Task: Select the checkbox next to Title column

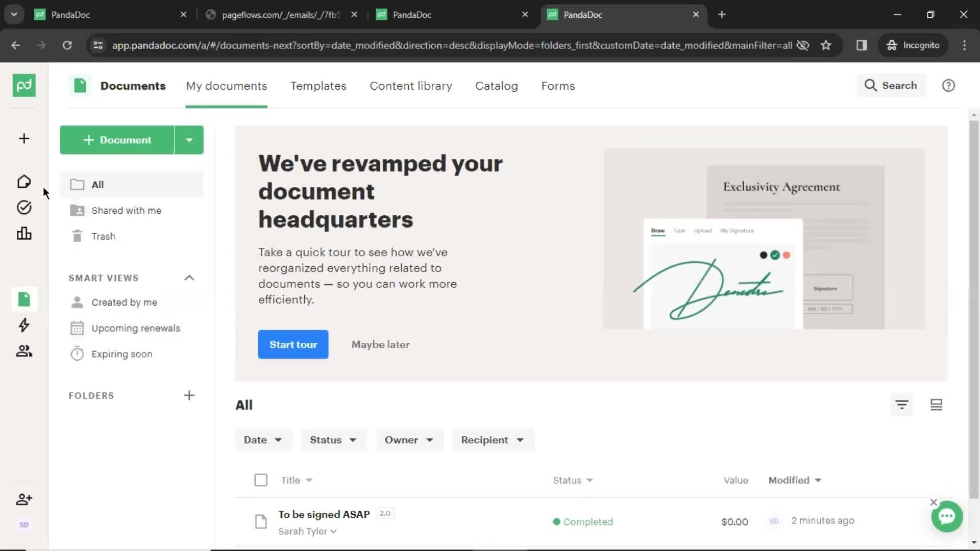Action: pyautogui.click(x=260, y=480)
